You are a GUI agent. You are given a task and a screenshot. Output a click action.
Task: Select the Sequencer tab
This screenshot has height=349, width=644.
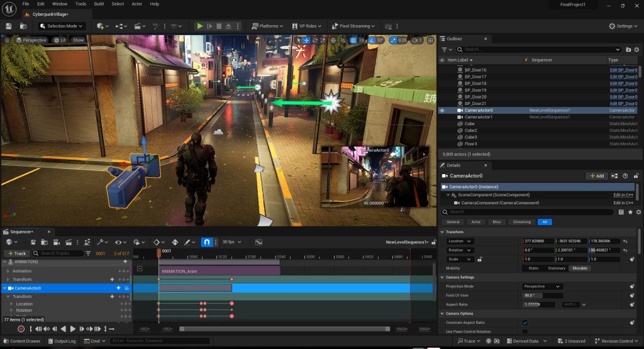pos(21,232)
